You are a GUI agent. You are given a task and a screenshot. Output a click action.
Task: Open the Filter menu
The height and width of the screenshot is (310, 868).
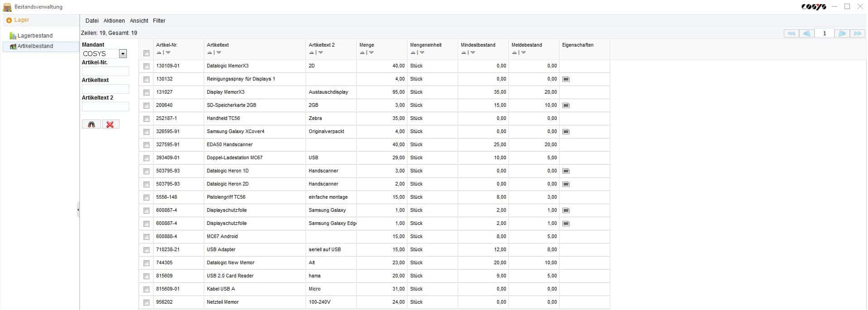[159, 21]
